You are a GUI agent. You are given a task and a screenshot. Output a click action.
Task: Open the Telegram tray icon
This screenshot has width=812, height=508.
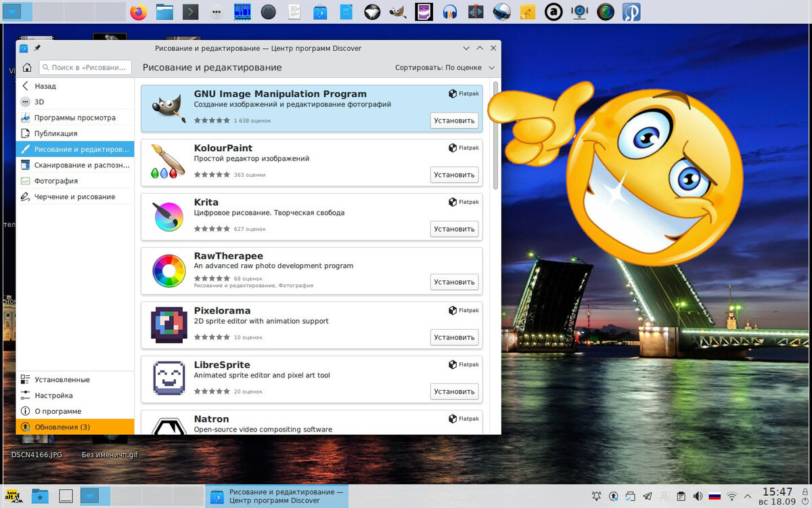click(647, 496)
